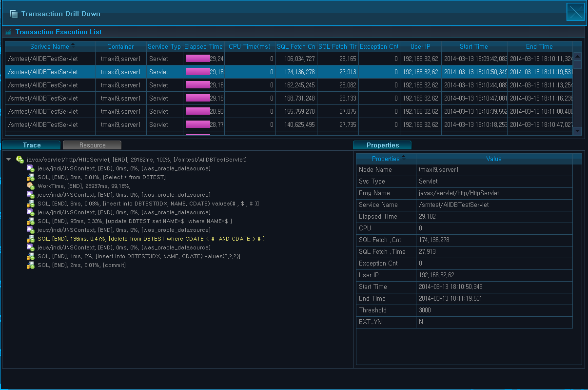Select the SQL update DBTEST 95ms trace entry
This screenshot has height=390, width=588.
coord(135,221)
